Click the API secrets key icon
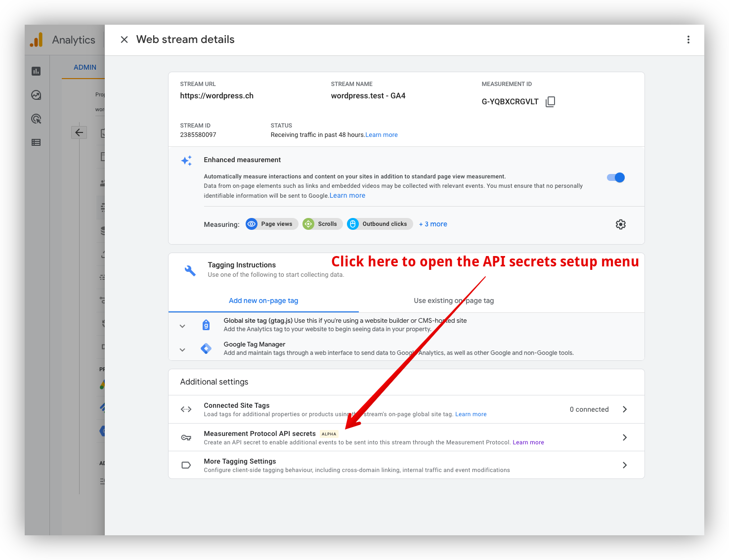Screen dimensions: 729x560 186,437
